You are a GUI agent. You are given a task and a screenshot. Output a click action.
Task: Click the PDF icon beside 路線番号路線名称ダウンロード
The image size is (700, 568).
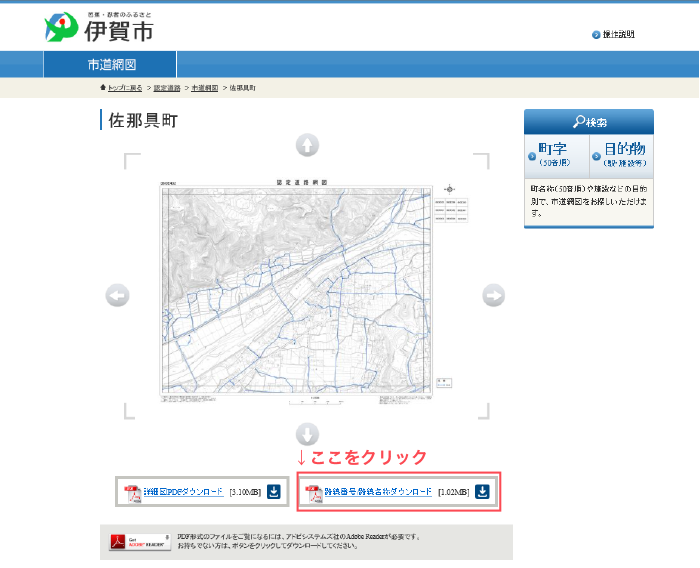(314, 494)
